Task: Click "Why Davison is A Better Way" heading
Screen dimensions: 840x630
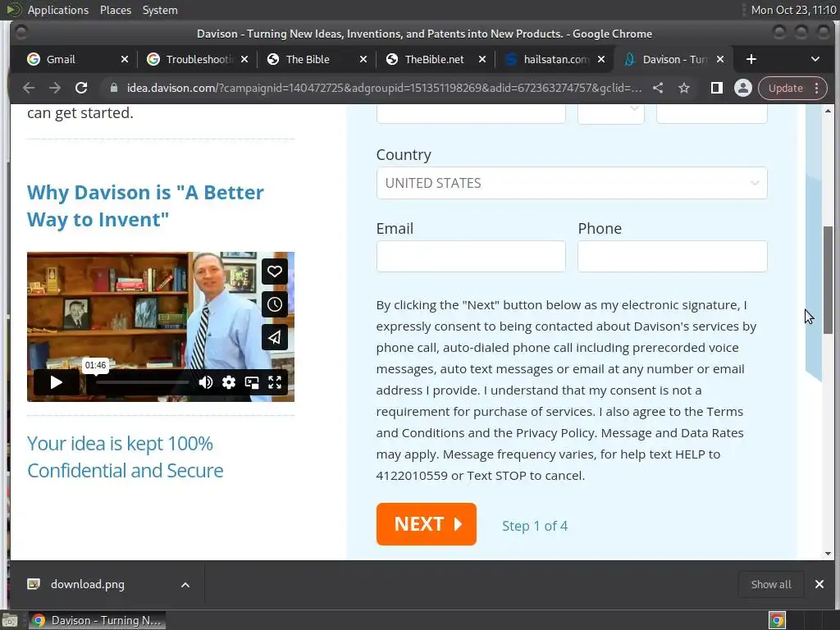Action: click(145, 206)
